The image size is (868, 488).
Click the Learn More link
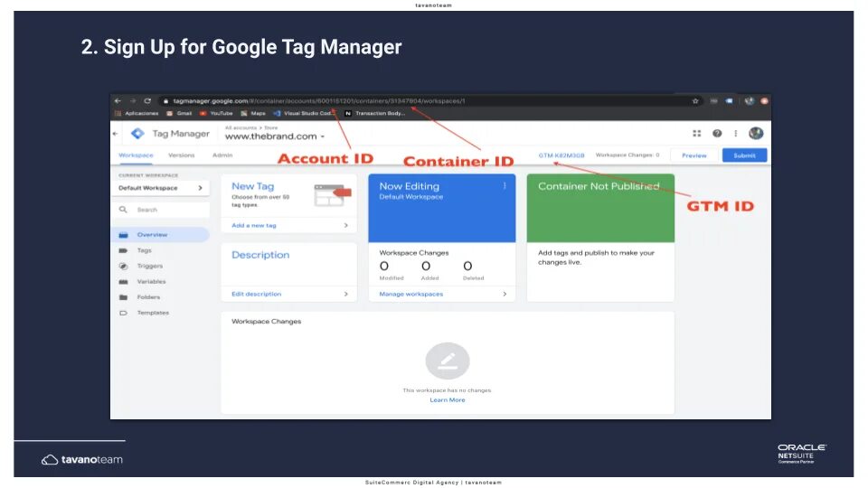(x=448, y=400)
